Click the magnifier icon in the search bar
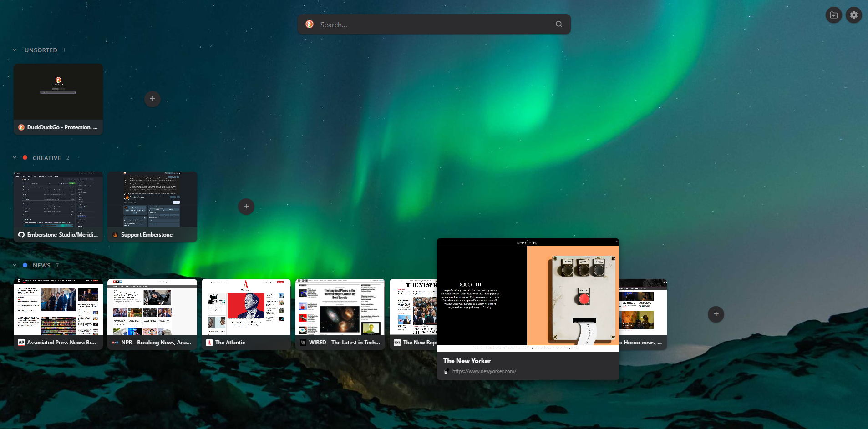The height and width of the screenshot is (429, 868). pos(559,24)
